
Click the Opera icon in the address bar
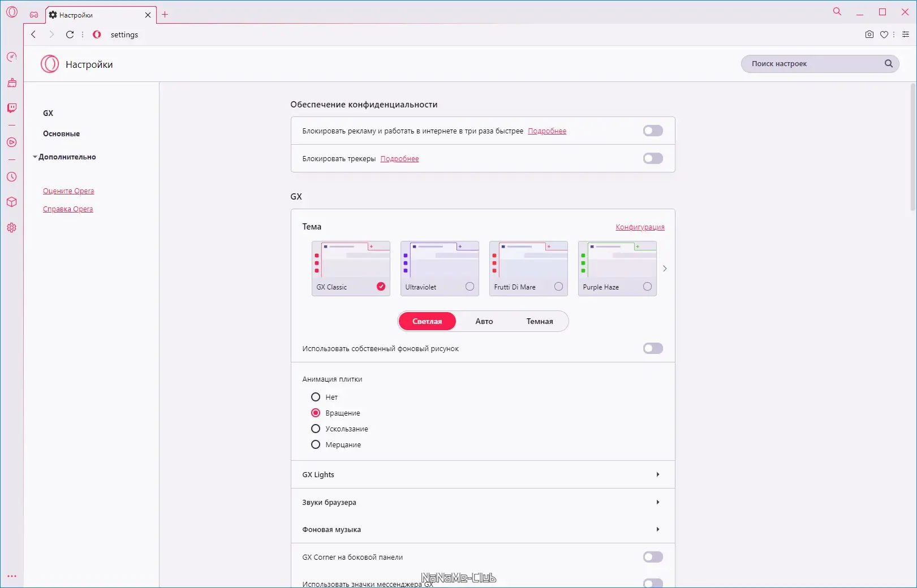97,34
